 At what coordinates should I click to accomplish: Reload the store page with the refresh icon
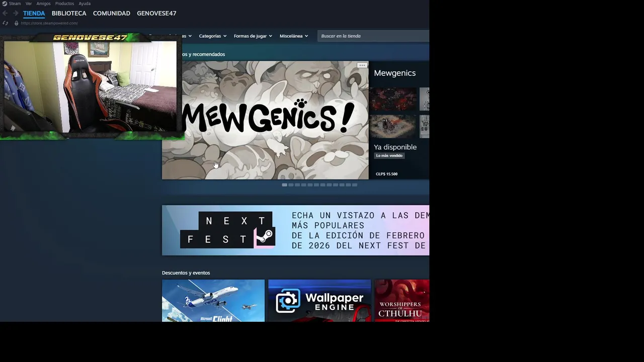[x=6, y=23]
